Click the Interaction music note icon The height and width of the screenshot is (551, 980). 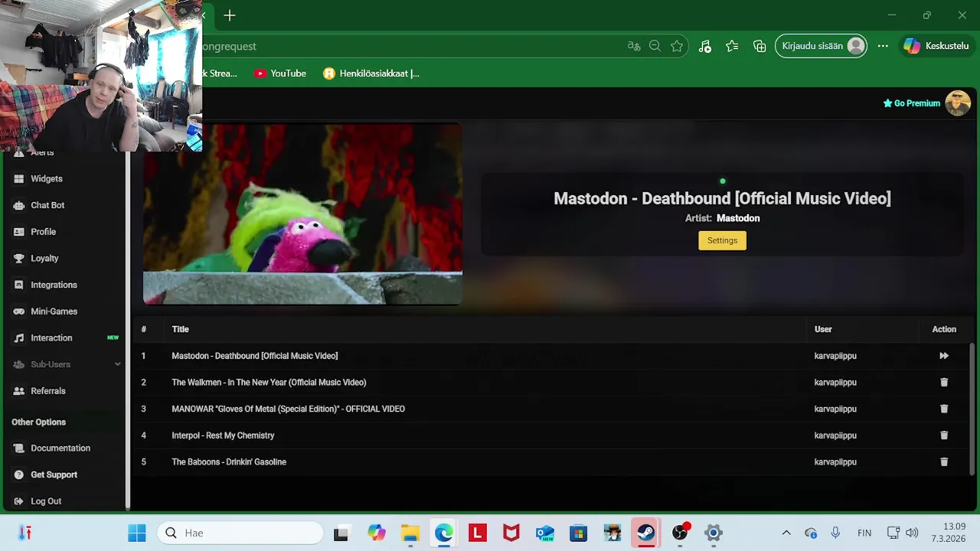point(18,337)
